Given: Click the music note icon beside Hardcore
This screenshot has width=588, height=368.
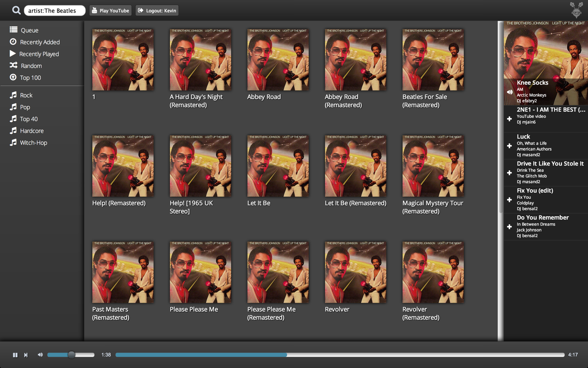Looking at the screenshot, I should [x=13, y=130].
